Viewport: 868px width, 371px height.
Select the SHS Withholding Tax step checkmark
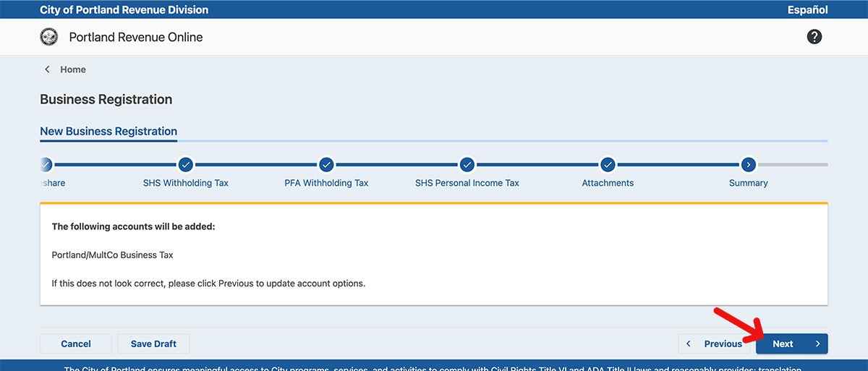[185, 164]
